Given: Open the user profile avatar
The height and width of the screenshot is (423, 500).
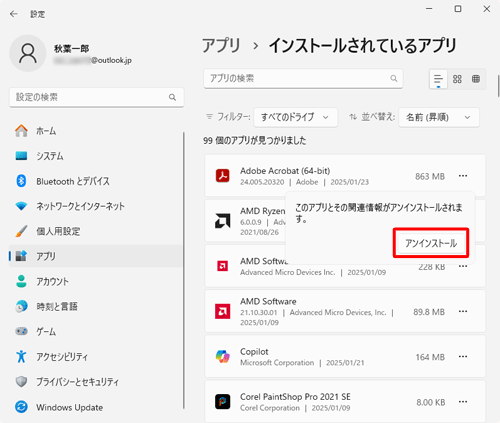Looking at the screenshot, I should click(28, 53).
